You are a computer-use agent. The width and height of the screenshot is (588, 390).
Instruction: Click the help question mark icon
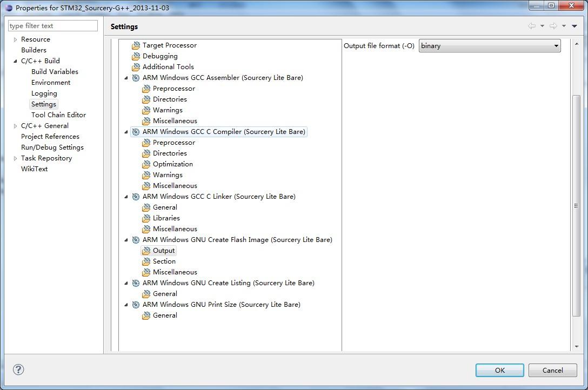(18, 369)
